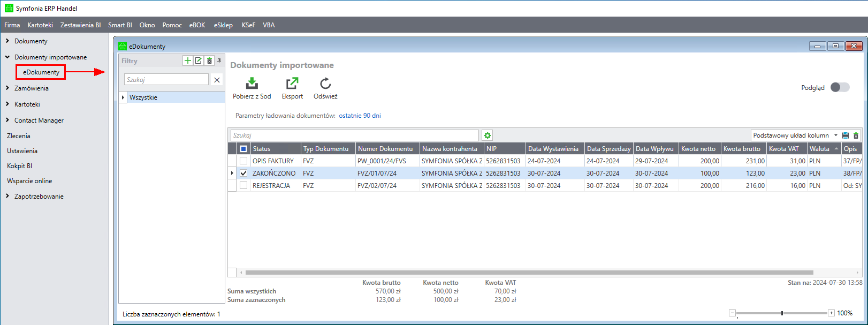Click the ostatnie 90 dni link

[x=360, y=116]
